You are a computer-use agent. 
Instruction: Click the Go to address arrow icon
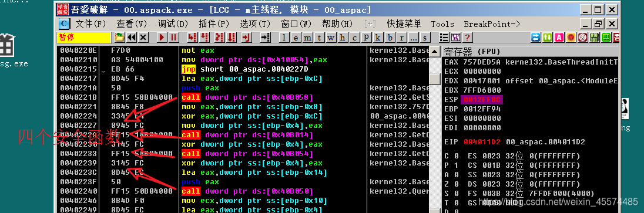point(266,38)
